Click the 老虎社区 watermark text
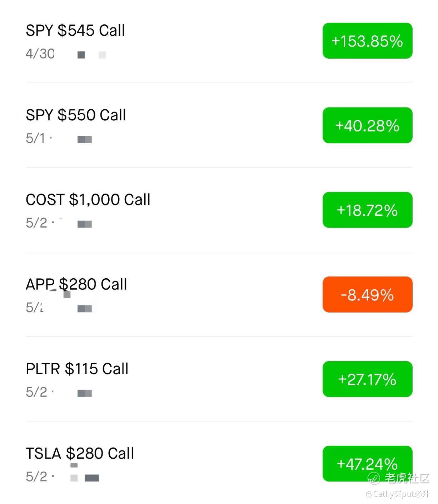The height and width of the screenshot is (504, 438). coord(407,478)
